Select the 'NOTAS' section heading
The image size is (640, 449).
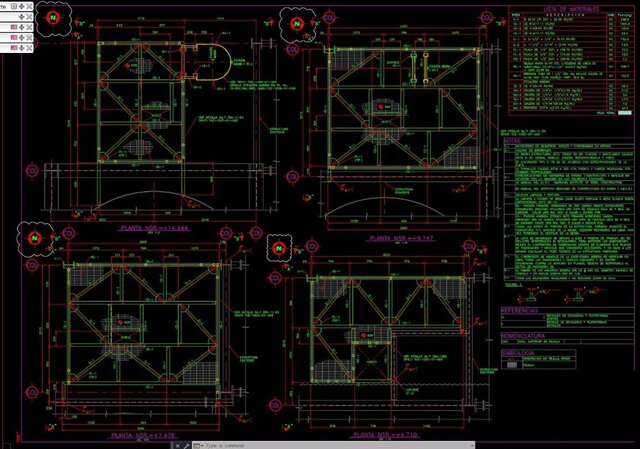coord(512,141)
